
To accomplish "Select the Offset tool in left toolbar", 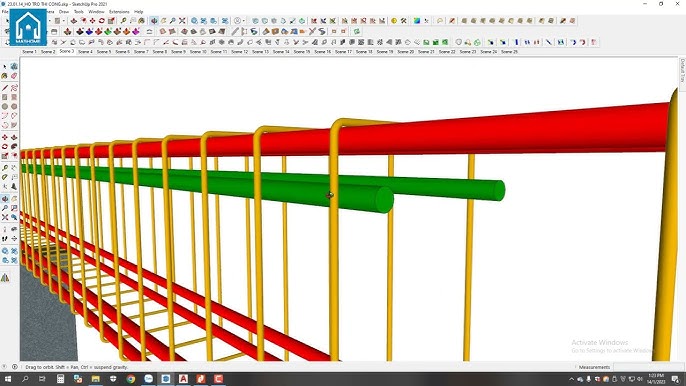I will pos(14,156).
